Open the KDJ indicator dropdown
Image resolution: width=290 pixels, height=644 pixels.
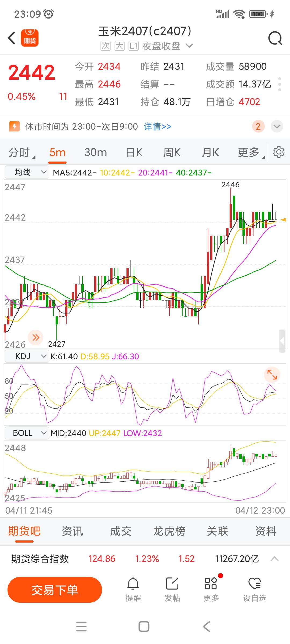pos(27,356)
